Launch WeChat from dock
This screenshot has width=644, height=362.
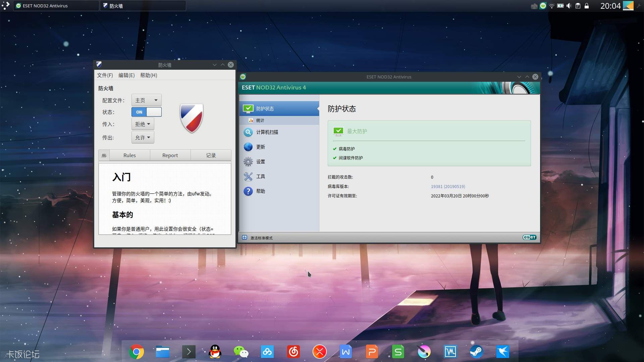tap(241, 352)
